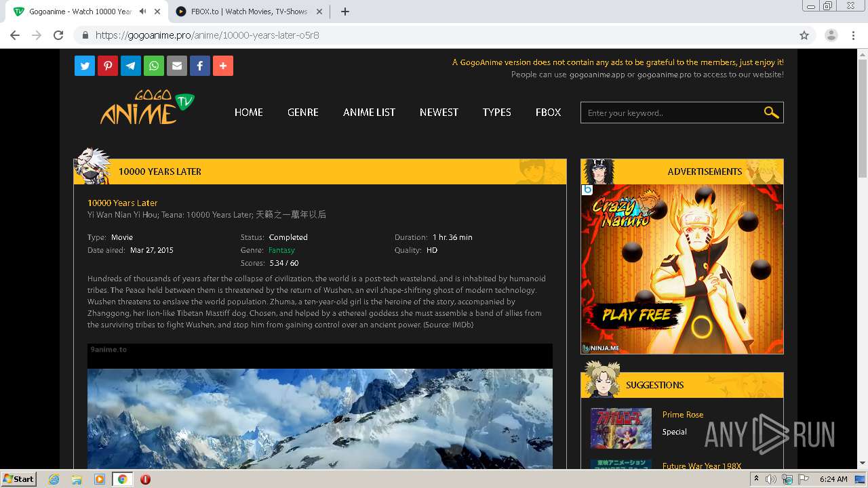Go forward with browser forward arrow
868x488 pixels.
(37, 35)
